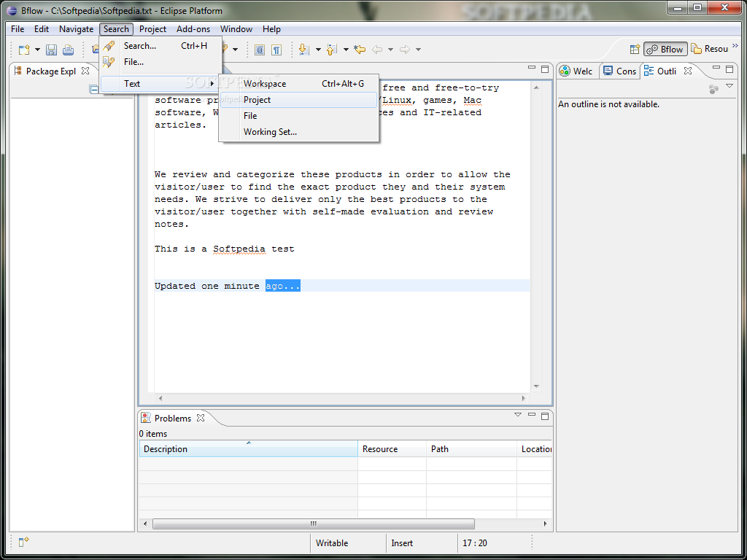Sort by the Location column header
The image size is (747, 560).
click(x=535, y=449)
